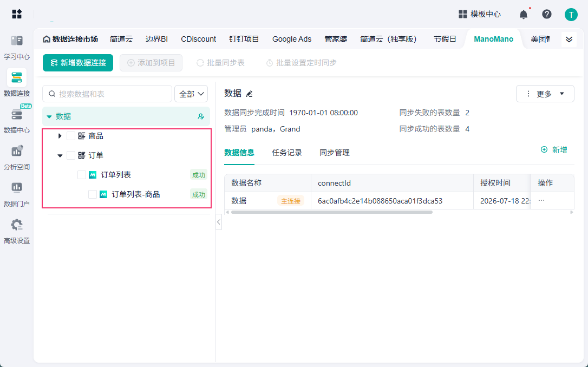This screenshot has width=588, height=367.
Task: Switch to 钉钉项目 tab
Action: [x=244, y=39]
